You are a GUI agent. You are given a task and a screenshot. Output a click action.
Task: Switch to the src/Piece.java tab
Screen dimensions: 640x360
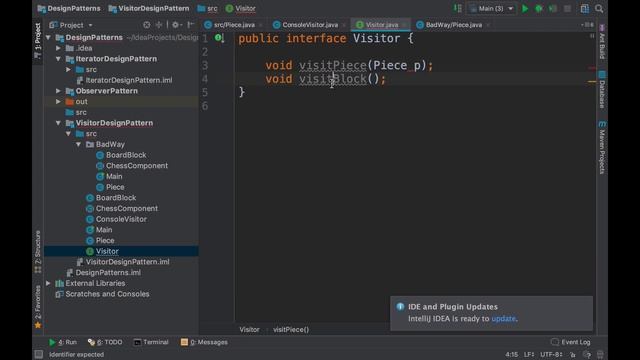(233, 25)
